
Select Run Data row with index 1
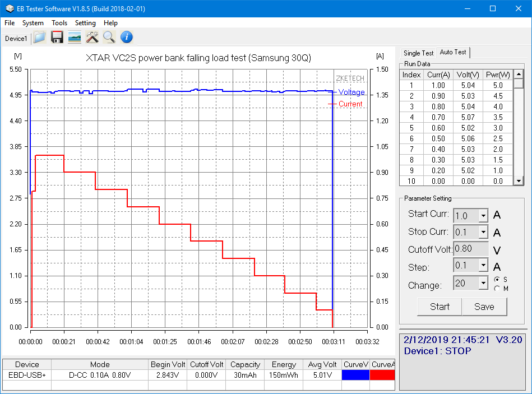tap(456, 85)
